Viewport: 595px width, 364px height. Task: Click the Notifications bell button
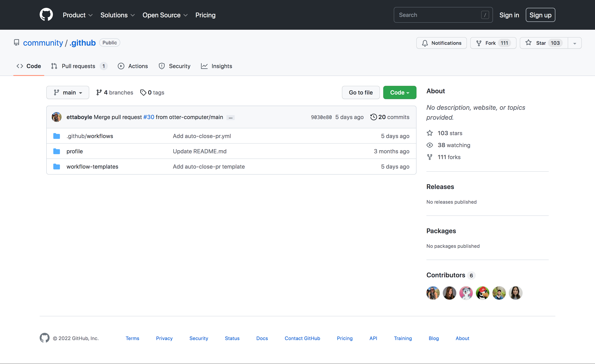441,43
